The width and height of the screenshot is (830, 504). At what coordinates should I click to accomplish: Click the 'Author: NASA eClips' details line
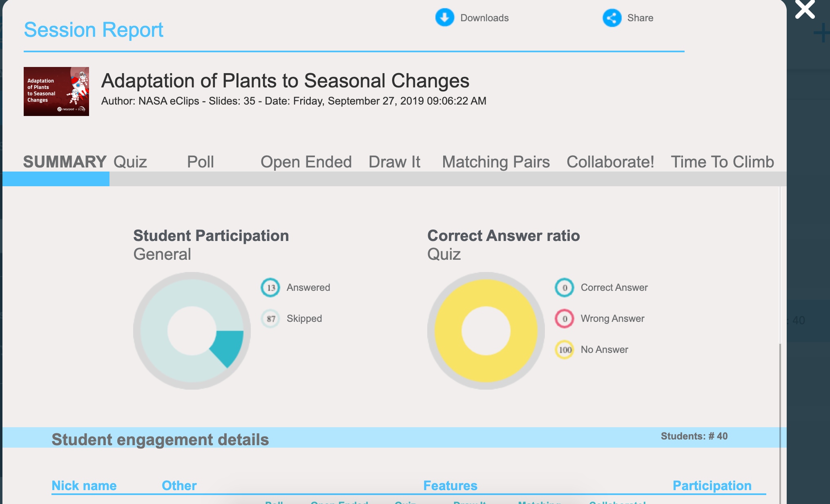click(294, 101)
